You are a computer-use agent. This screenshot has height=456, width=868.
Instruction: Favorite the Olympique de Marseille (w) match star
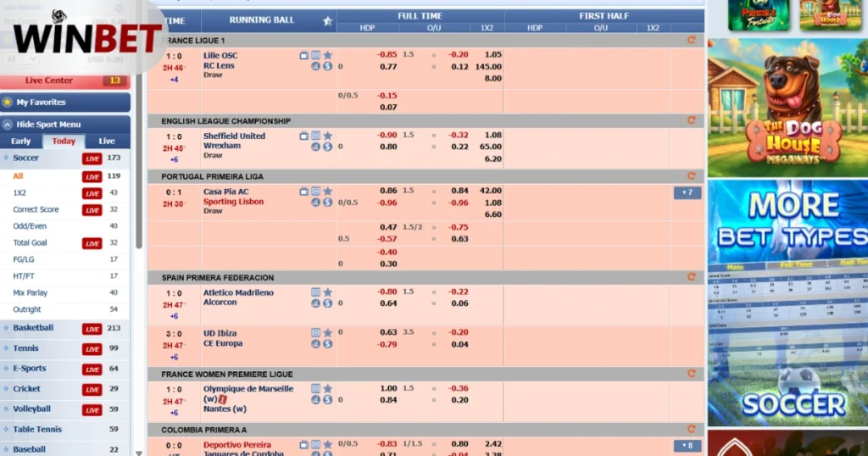tap(328, 389)
